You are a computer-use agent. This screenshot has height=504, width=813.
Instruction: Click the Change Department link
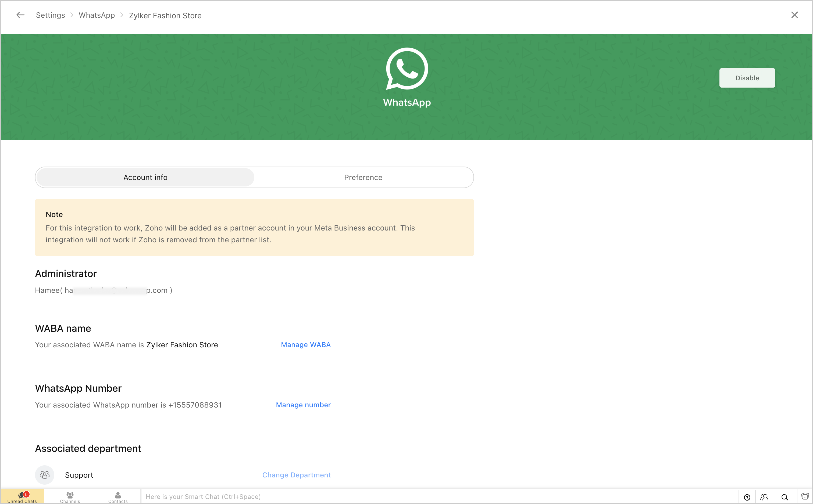tap(296, 475)
